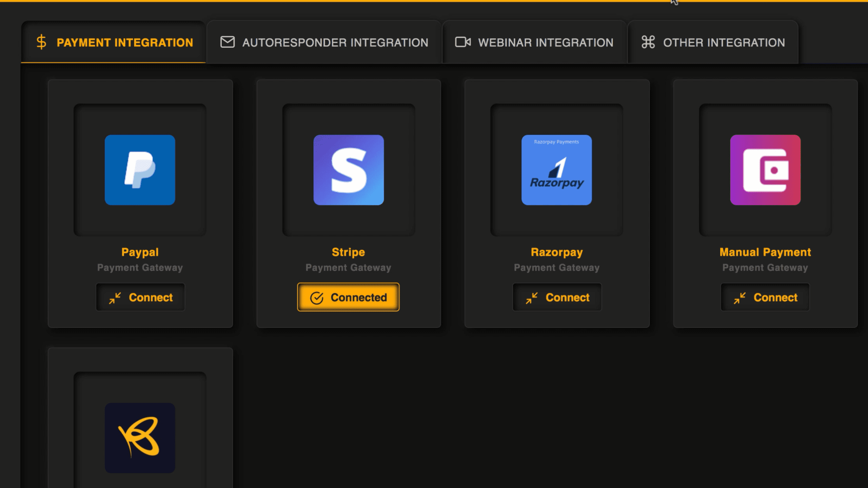Click the envelope icon on Autoresponder tab

(227, 42)
